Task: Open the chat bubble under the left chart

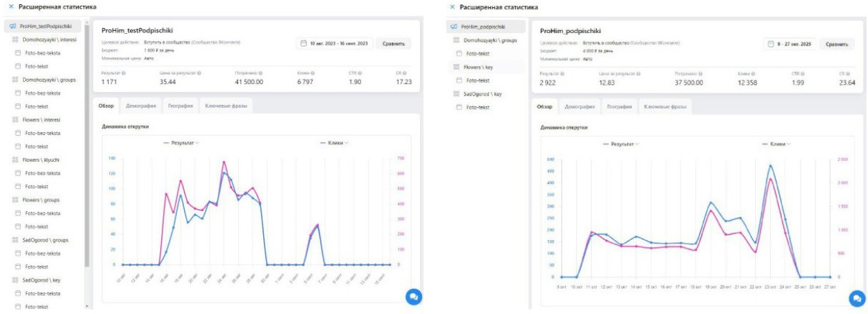Action: [413, 296]
